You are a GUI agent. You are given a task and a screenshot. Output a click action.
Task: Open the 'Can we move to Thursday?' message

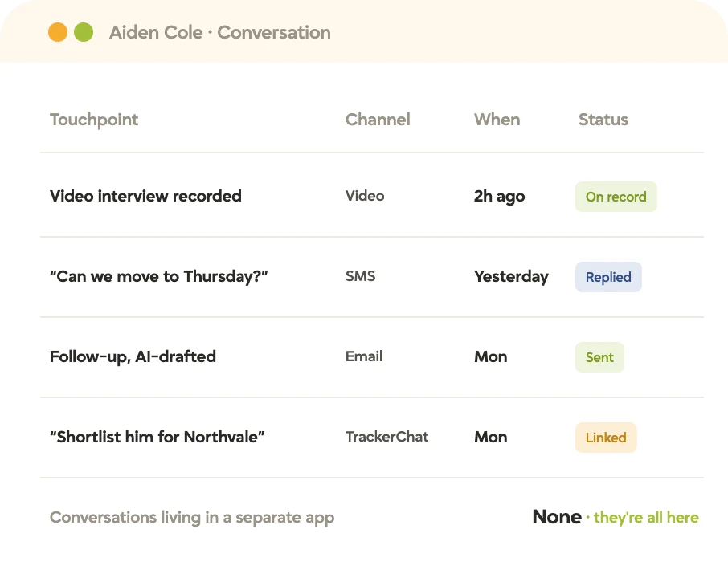click(x=159, y=276)
